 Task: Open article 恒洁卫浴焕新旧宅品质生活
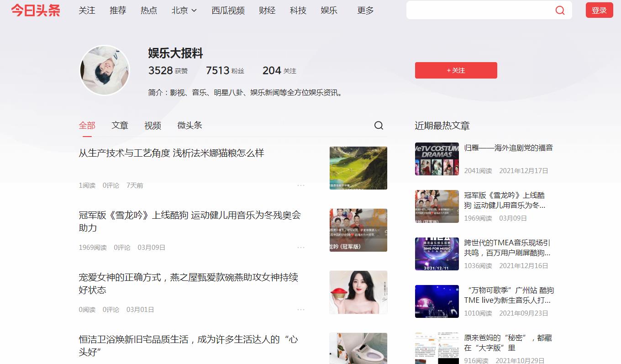[189, 346]
